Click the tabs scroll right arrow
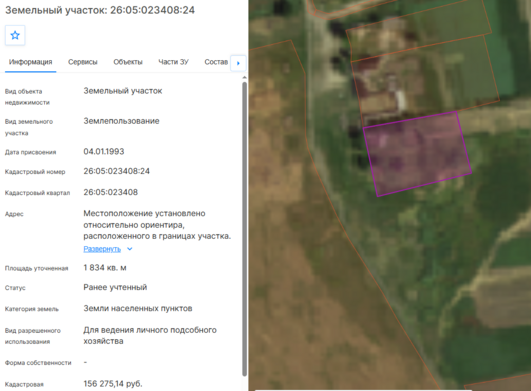This screenshot has width=531, height=391. coord(238,63)
